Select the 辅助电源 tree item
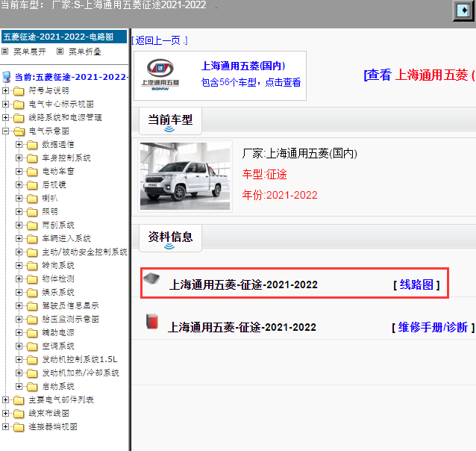Viewport: 476px width, 451px height. (x=58, y=332)
